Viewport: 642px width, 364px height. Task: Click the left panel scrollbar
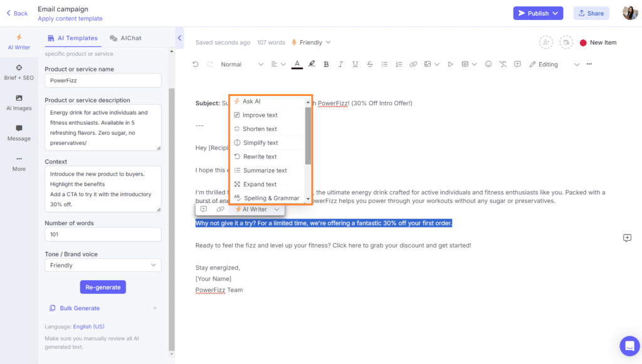click(172, 219)
